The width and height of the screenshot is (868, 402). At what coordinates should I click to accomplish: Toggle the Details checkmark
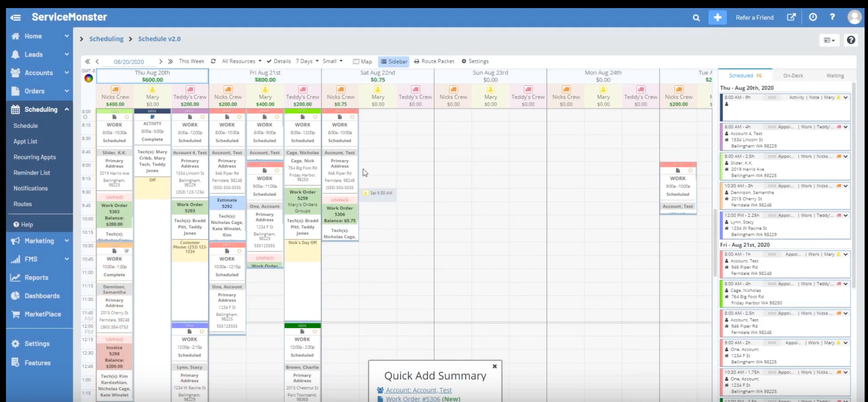point(278,61)
